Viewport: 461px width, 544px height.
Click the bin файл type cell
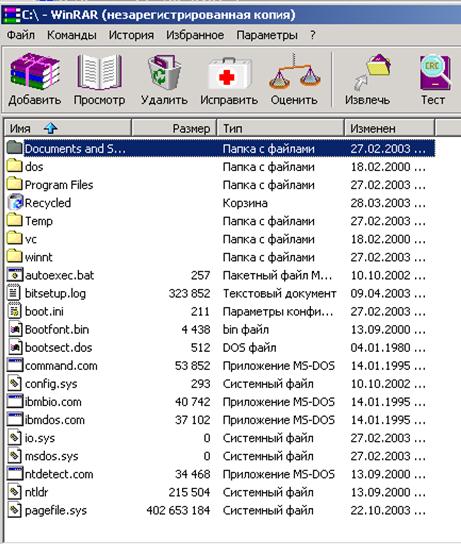[246, 329]
